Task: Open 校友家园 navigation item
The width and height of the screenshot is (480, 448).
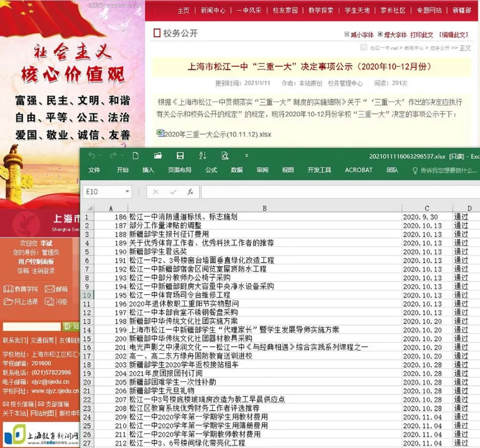Action: 285,10
